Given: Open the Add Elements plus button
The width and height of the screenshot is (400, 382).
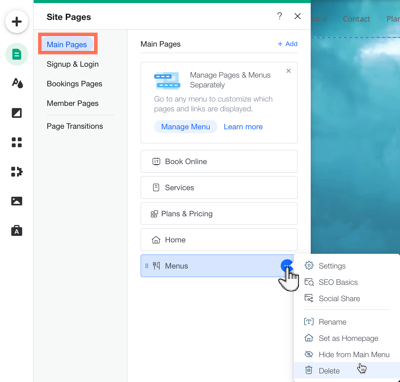Looking at the screenshot, I should click(x=16, y=22).
